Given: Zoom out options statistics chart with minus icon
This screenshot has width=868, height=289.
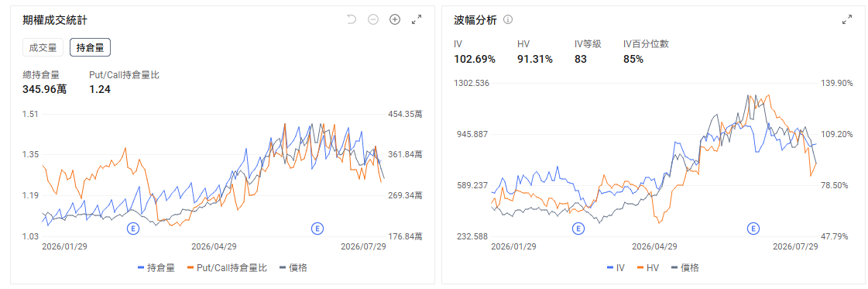Looking at the screenshot, I should tap(373, 19).
